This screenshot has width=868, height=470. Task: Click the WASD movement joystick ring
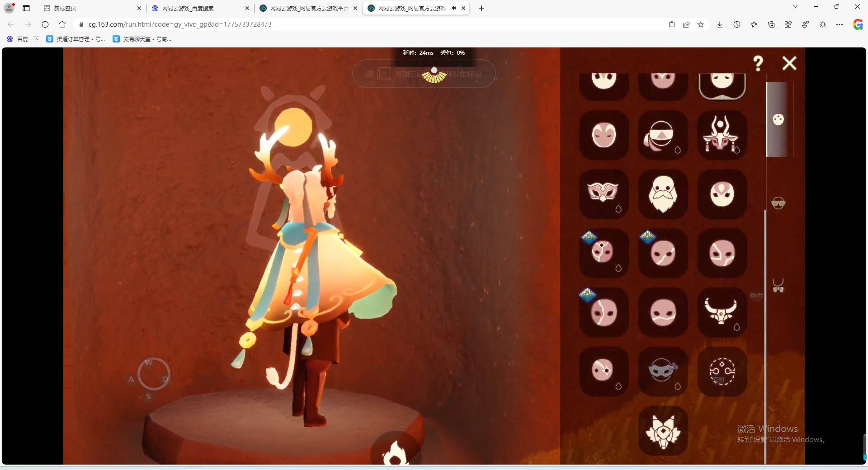(x=154, y=374)
